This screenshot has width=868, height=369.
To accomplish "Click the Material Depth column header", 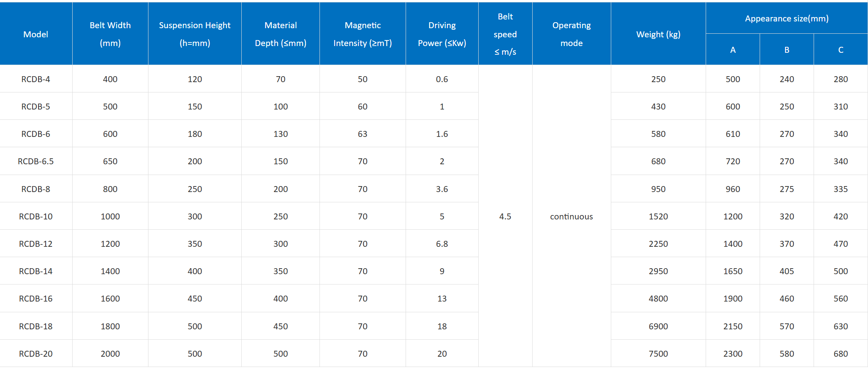I will click(x=280, y=34).
